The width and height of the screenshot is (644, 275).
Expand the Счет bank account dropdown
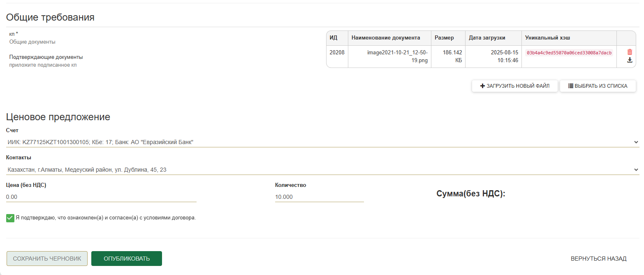point(322,142)
